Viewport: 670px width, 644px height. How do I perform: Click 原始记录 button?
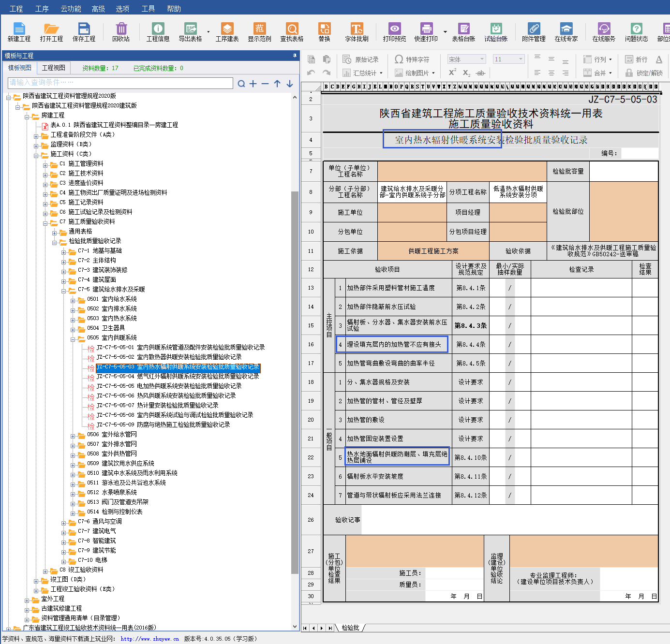coord(361,59)
